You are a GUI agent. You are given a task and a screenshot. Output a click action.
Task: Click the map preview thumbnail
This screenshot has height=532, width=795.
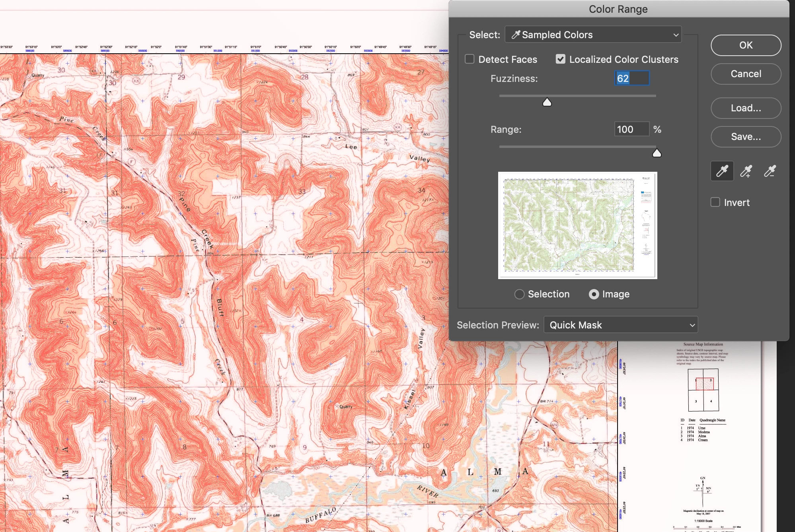(577, 225)
